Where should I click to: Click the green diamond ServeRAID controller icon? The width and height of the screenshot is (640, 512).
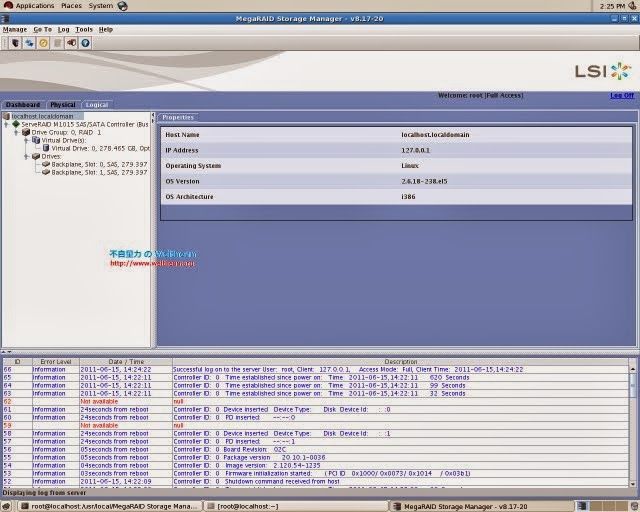click(x=16, y=124)
